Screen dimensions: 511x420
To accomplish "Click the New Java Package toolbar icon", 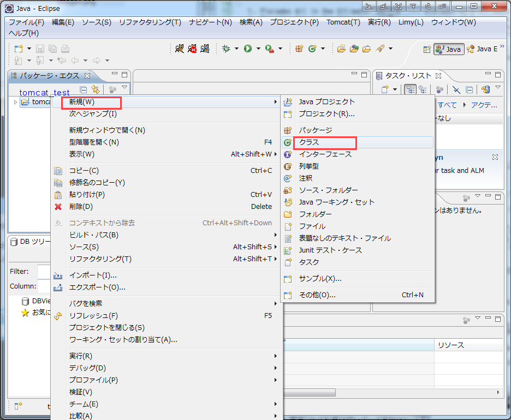I will (299, 49).
